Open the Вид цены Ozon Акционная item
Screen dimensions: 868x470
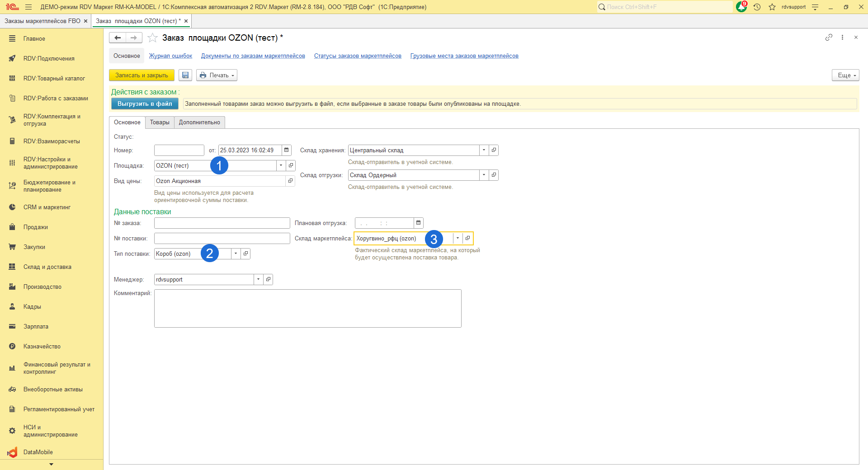coord(290,181)
